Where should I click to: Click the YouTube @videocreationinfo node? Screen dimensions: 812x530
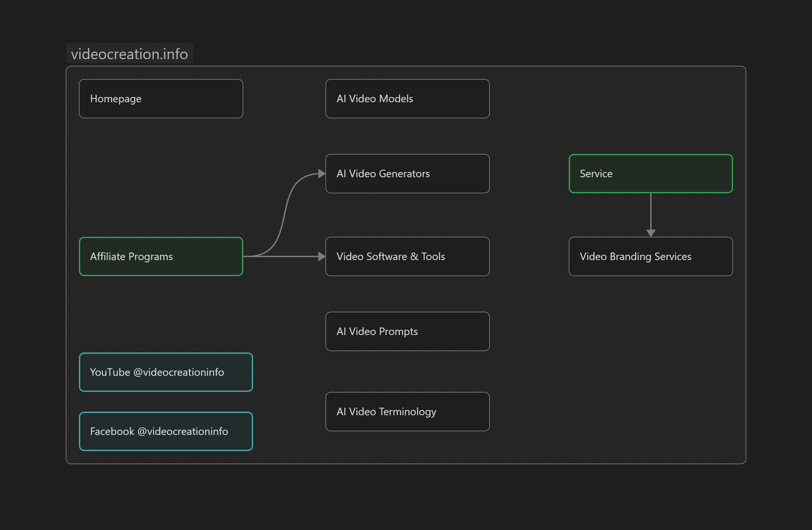pos(166,372)
